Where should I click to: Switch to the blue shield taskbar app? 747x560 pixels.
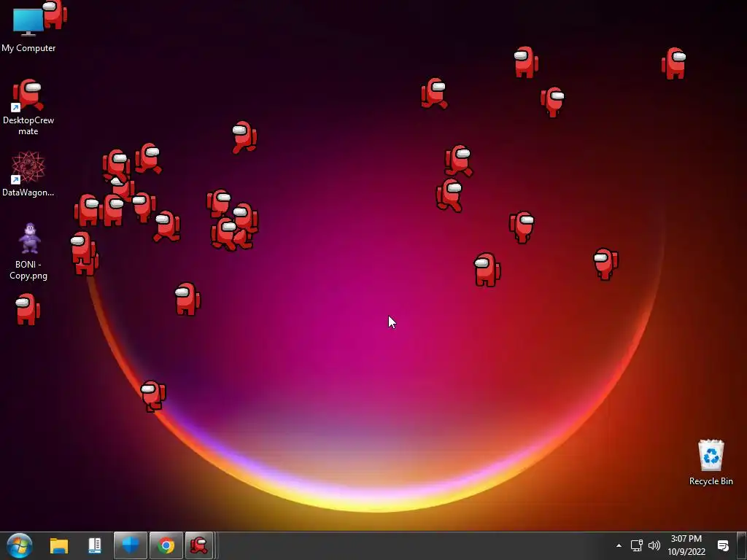[x=130, y=545]
